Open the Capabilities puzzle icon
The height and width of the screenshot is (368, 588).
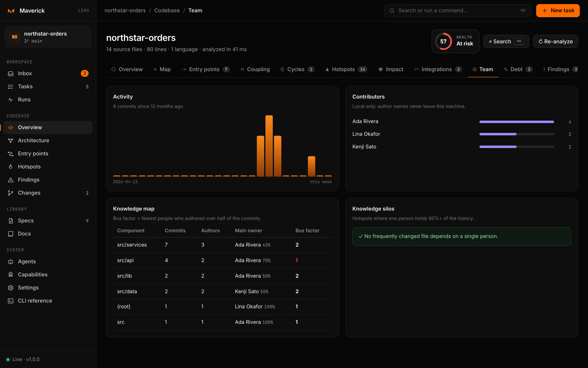point(10,275)
